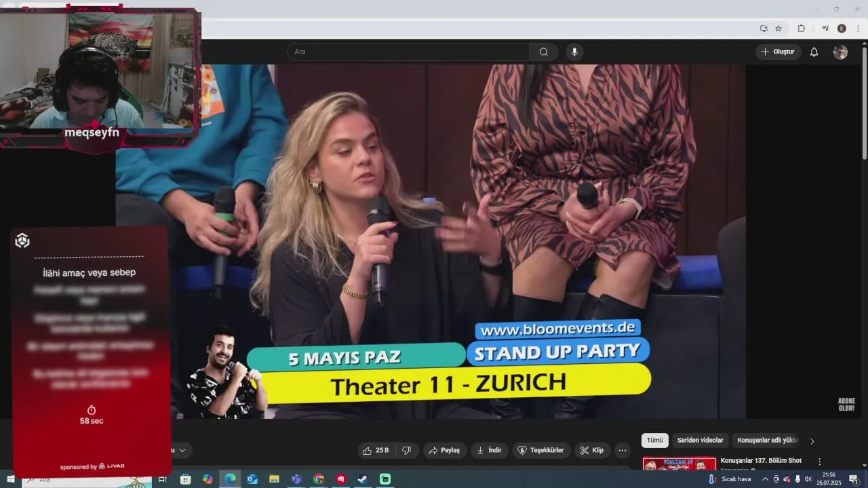Select poll answer İlâhi amaç veya sebep

tap(90, 272)
